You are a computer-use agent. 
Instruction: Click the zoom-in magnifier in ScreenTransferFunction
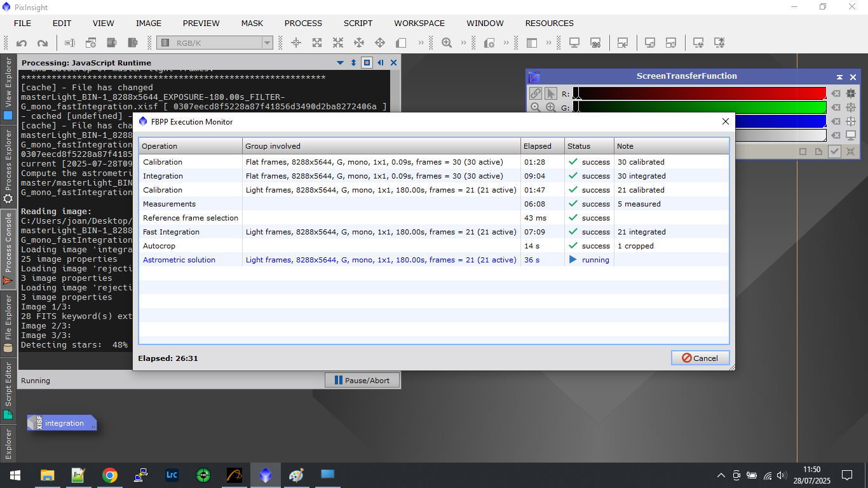coord(551,107)
